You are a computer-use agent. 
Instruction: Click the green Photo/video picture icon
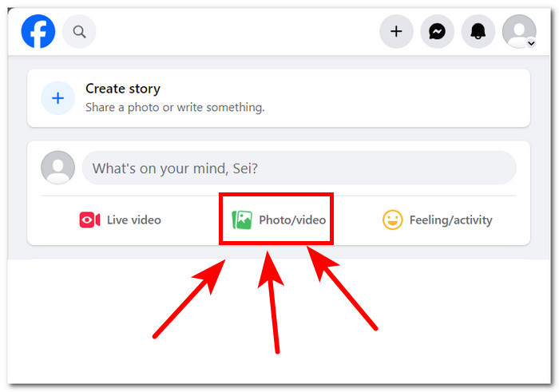click(x=242, y=220)
